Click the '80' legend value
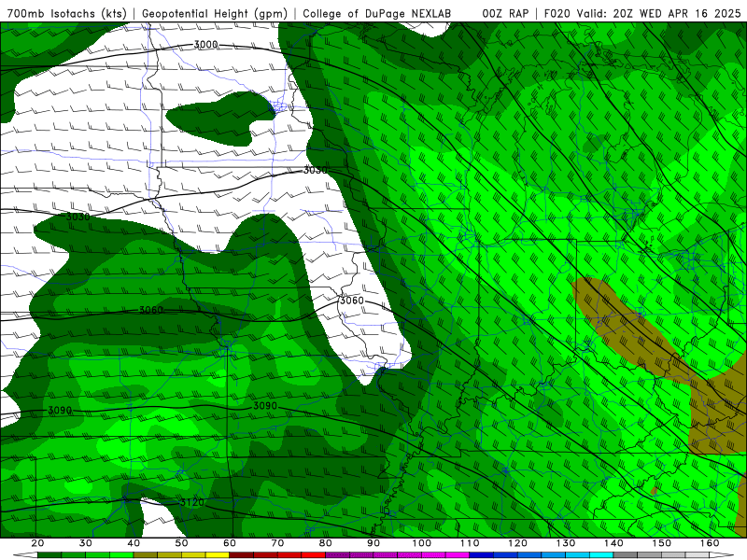The image size is (747, 560). (326, 543)
